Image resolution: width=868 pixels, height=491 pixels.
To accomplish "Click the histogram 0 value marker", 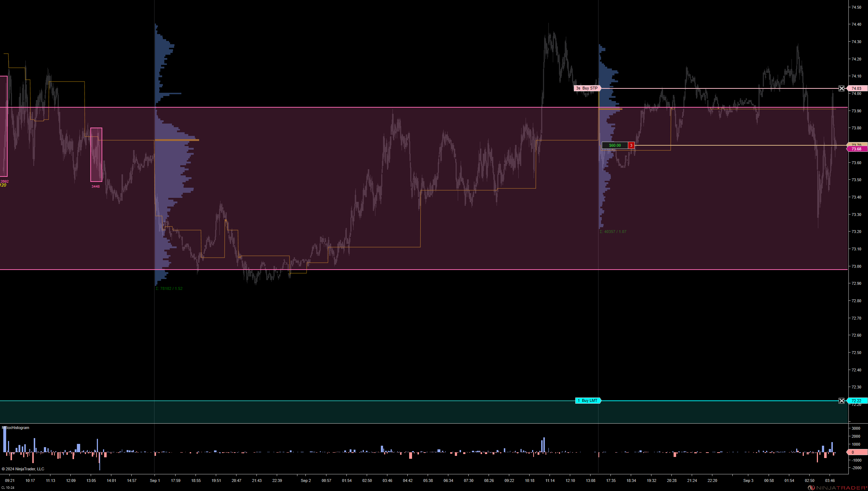I will pyautogui.click(x=856, y=452).
